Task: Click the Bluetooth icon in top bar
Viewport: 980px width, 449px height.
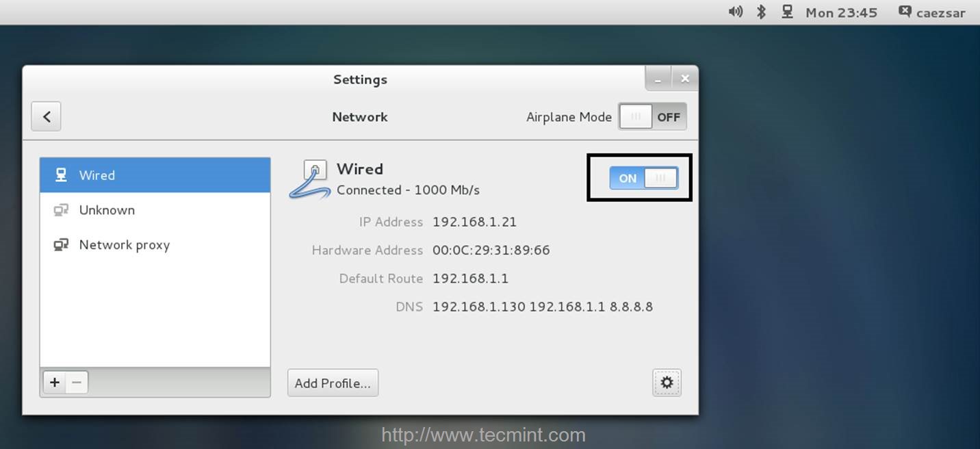Action: click(761, 12)
